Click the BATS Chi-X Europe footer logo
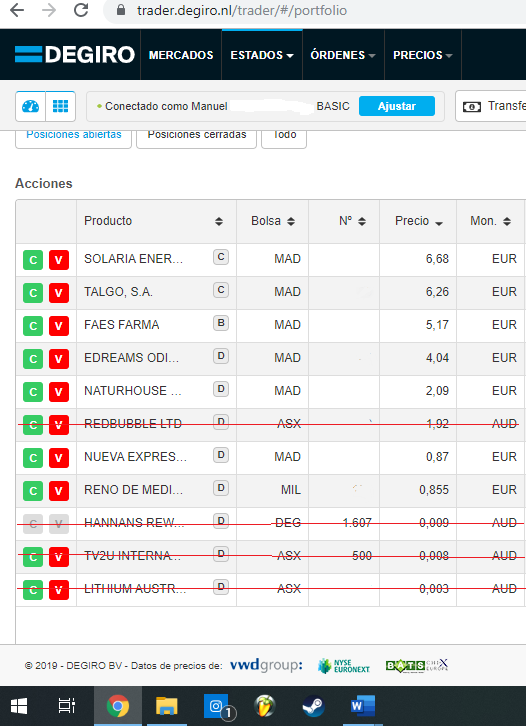The height and width of the screenshot is (726, 526). pos(417,665)
